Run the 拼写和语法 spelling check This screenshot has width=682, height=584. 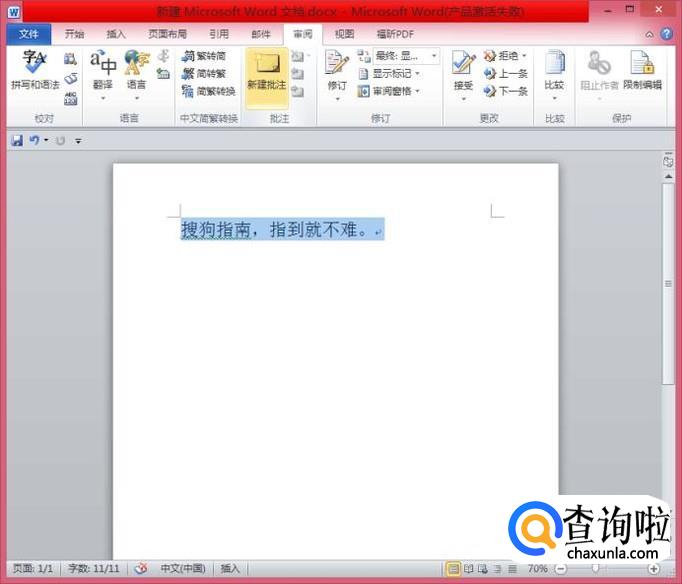(x=35, y=70)
